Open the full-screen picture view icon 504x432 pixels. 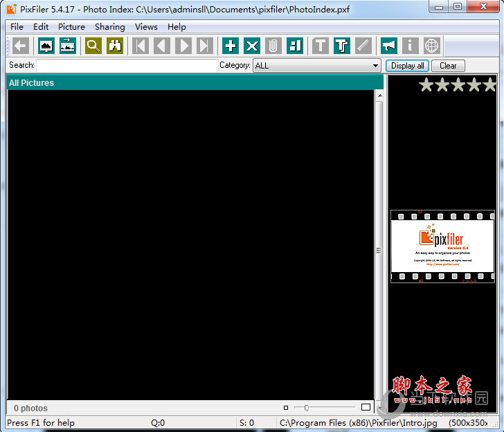tap(46, 46)
